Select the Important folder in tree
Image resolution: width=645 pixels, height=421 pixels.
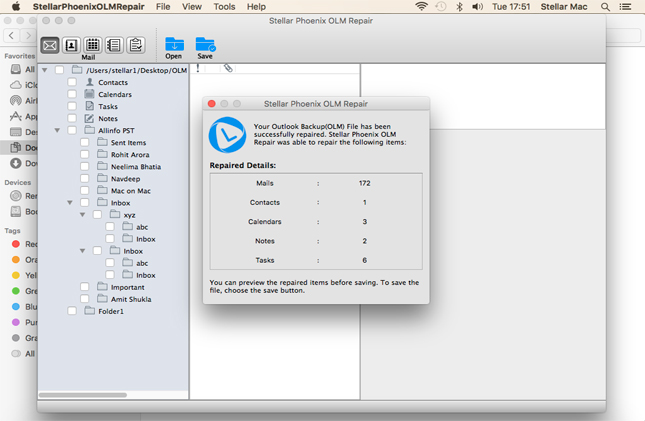point(127,287)
